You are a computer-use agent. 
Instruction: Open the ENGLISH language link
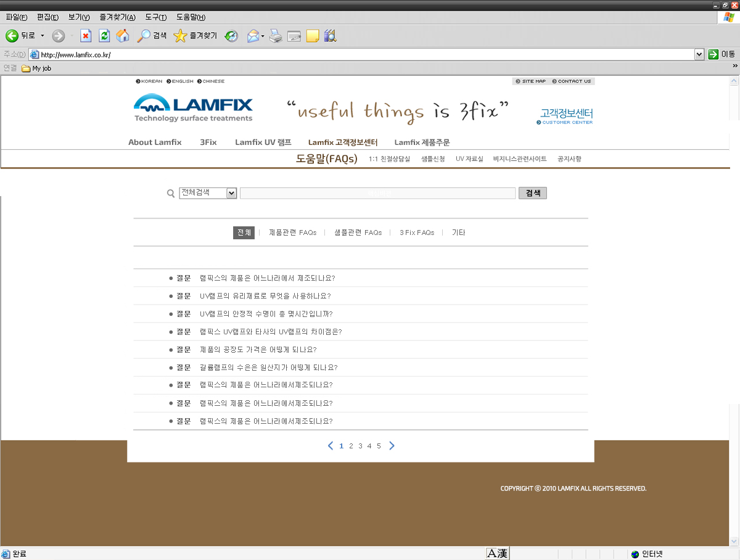point(182,81)
